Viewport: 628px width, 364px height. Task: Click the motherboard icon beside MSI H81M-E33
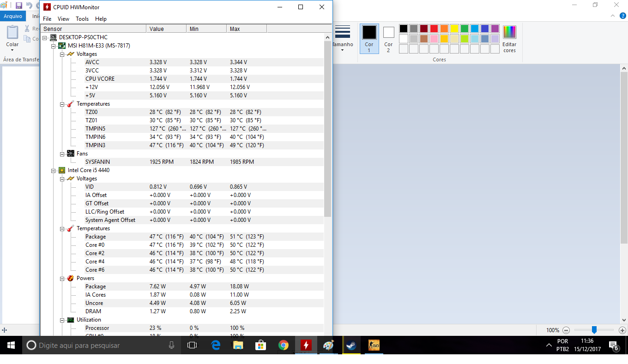coord(61,46)
